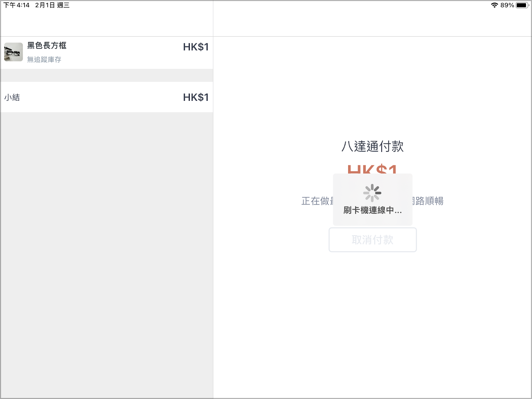Tap the 小結 HK$1 subtotal amount
532x399 pixels.
coord(196,97)
